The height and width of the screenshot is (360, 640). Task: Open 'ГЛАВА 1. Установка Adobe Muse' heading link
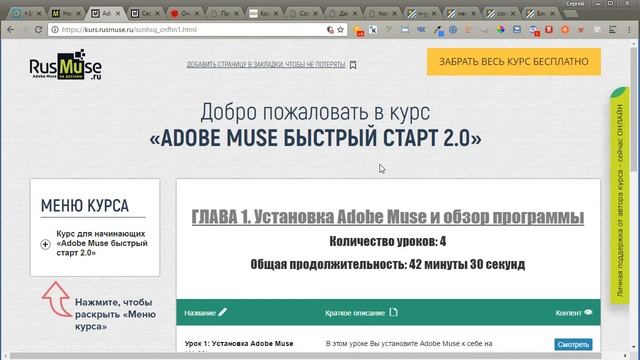(x=387, y=217)
